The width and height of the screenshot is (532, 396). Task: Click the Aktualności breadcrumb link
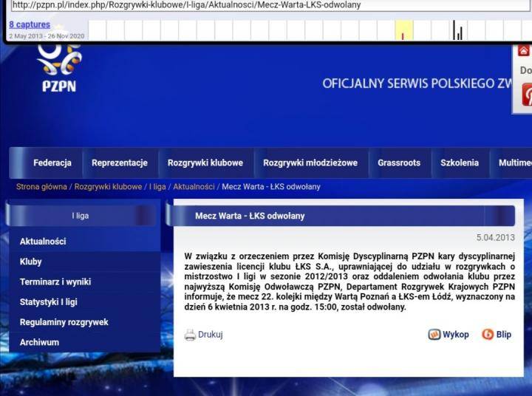coord(194,187)
